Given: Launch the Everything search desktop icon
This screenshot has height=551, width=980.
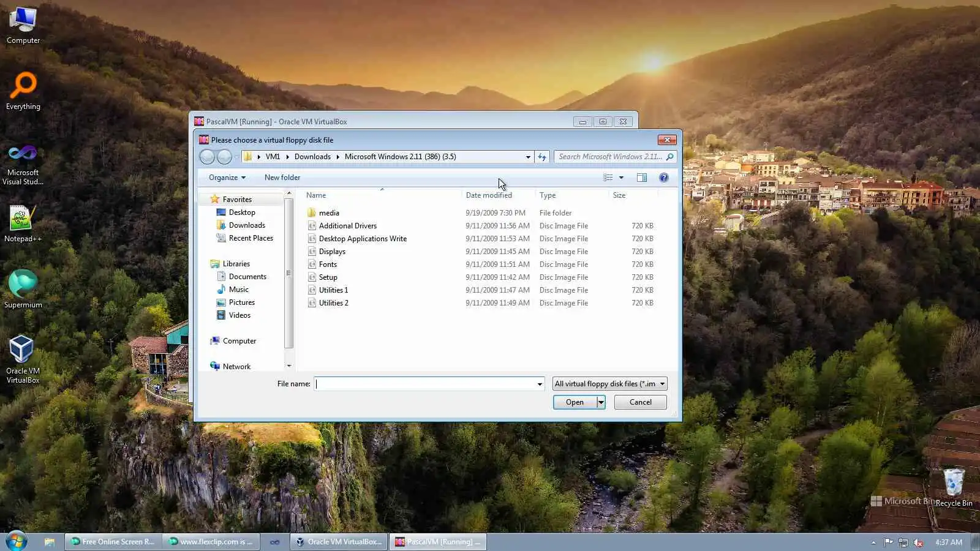Looking at the screenshot, I should (x=23, y=91).
